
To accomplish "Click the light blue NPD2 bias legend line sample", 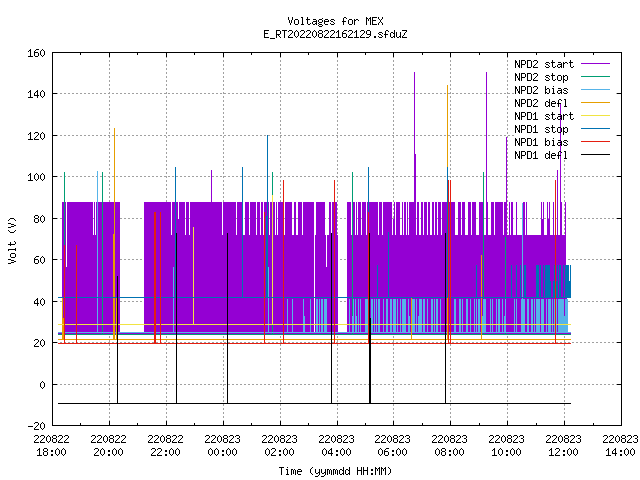I will [595, 90].
